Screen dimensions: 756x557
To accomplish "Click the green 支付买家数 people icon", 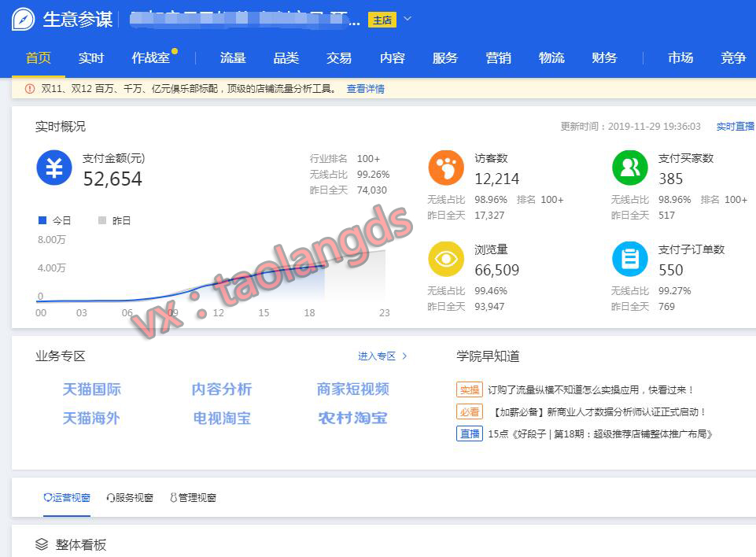I will (629, 168).
